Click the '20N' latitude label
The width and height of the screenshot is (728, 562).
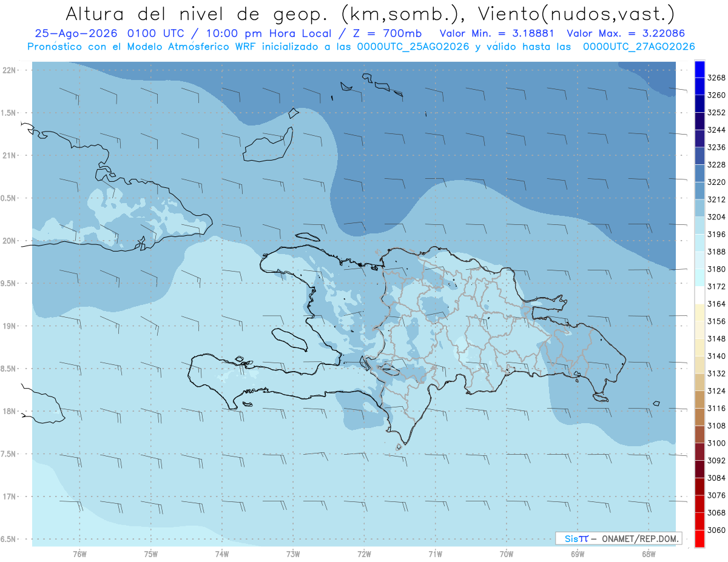9,241
